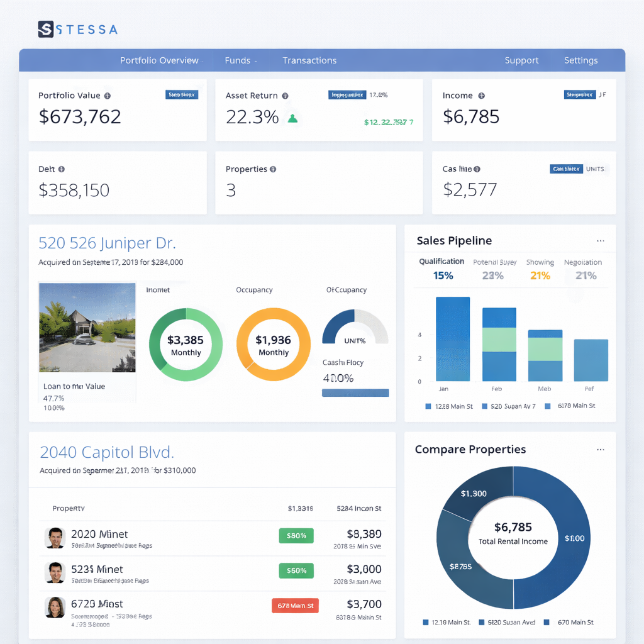Click info icon beside Debt label

(61, 169)
